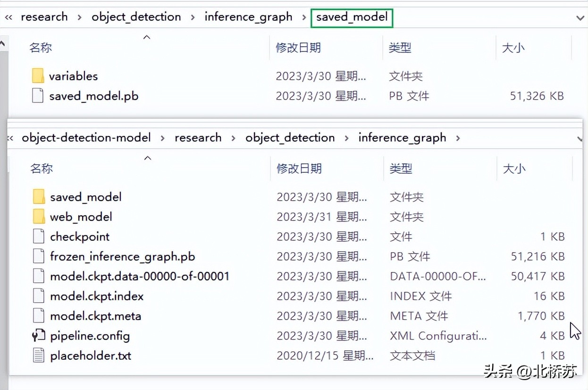The height and width of the screenshot is (390, 588).
Task: Select the model.ckpt.index file icon
Action: [x=39, y=296]
